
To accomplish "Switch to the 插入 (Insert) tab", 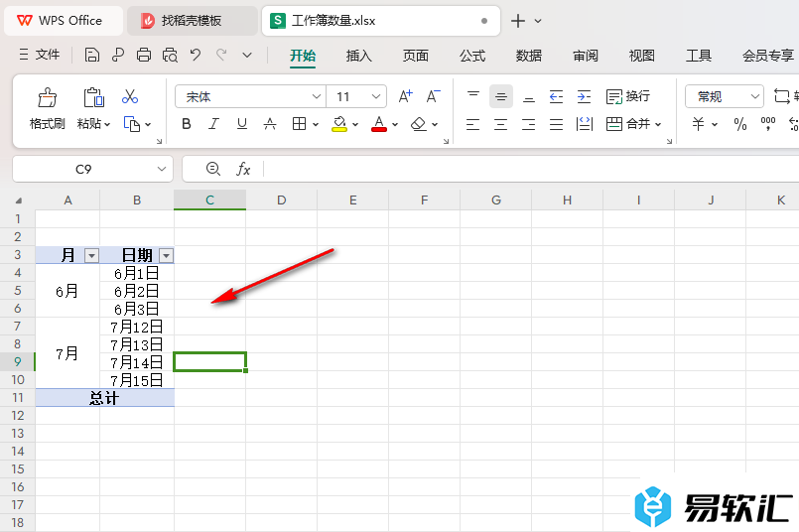I will click(x=358, y=56).
